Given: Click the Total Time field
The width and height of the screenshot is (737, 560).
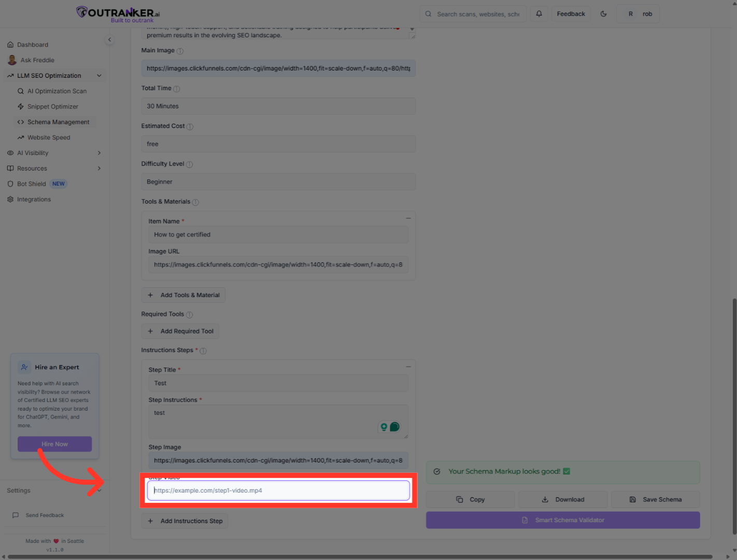Looking at the screenshot, I should pos(278,106).
